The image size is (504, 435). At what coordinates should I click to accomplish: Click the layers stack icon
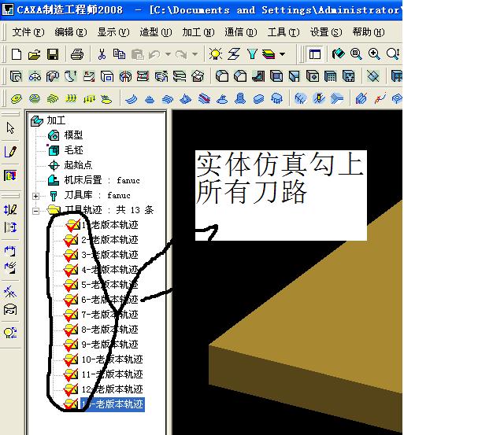tap(269, 54)
